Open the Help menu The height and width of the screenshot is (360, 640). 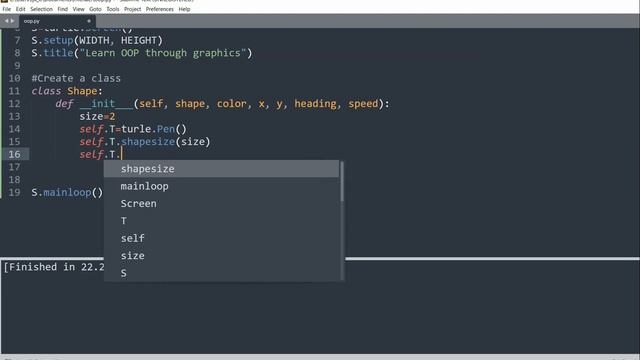pyautogui.click(x=184, y=9)
